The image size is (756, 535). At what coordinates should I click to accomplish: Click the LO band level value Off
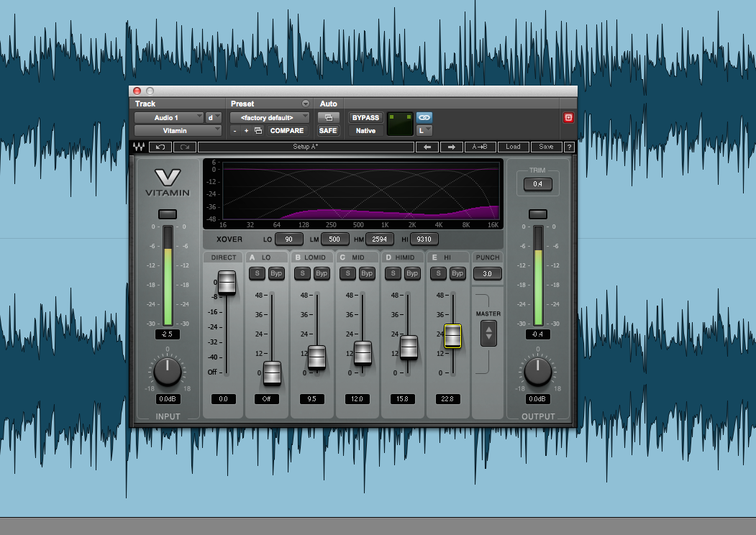tap(267, 399)
